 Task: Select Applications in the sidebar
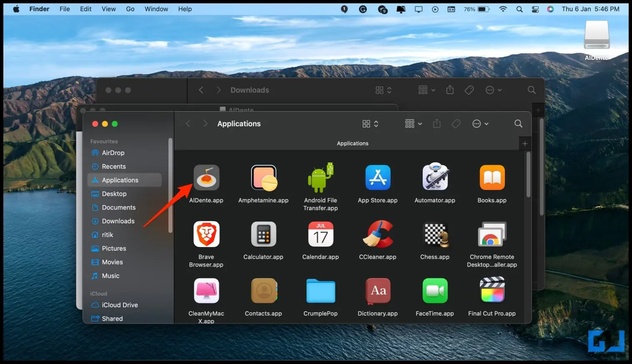(124, 180)
